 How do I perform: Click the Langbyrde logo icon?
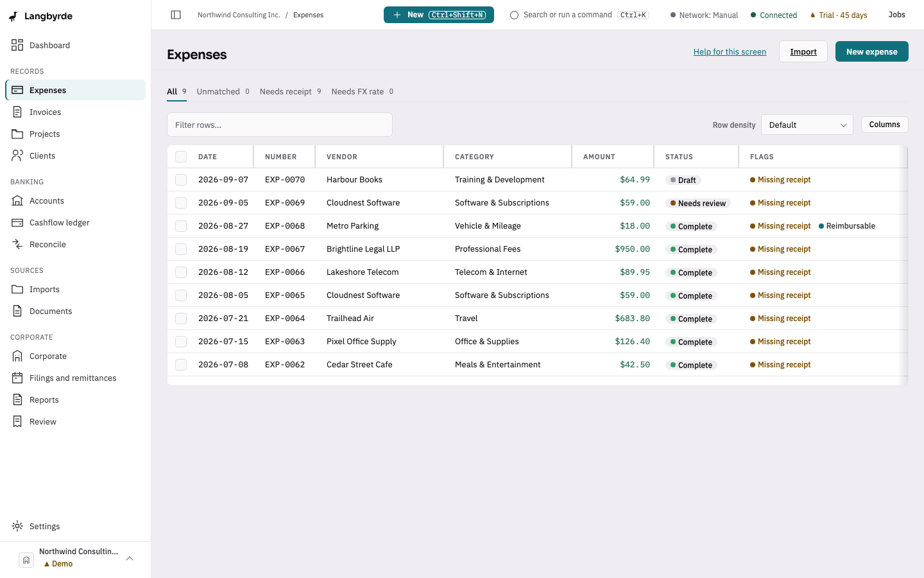[13, 16]
